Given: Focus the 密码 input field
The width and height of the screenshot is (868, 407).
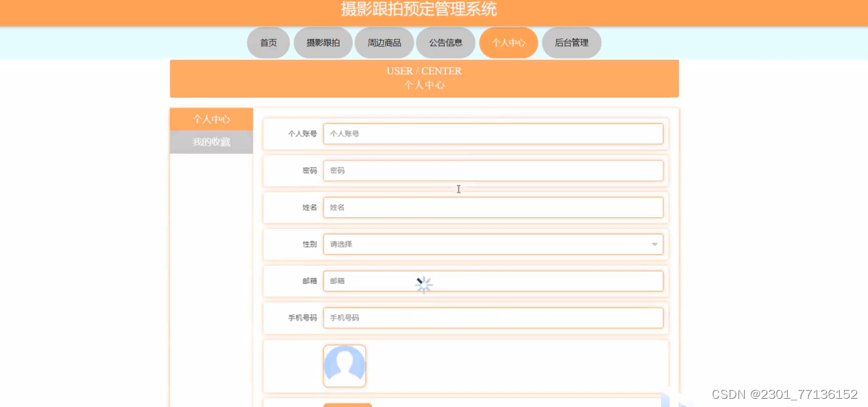Looking at the screenshot, I should click(x=493, y=171).
